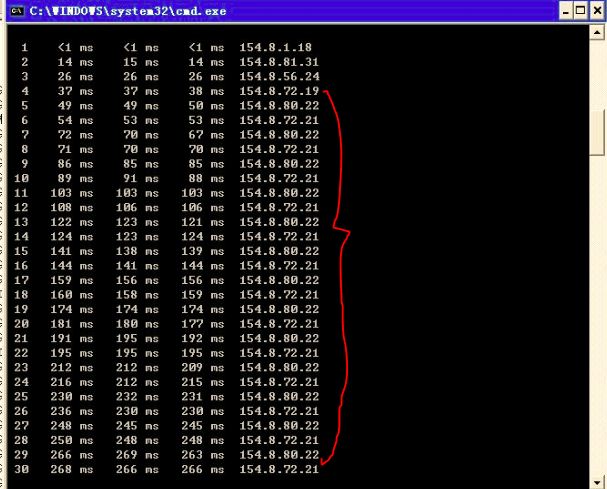Click the scrollbar up arrow
607x489 pixels.
coord(597,33)
